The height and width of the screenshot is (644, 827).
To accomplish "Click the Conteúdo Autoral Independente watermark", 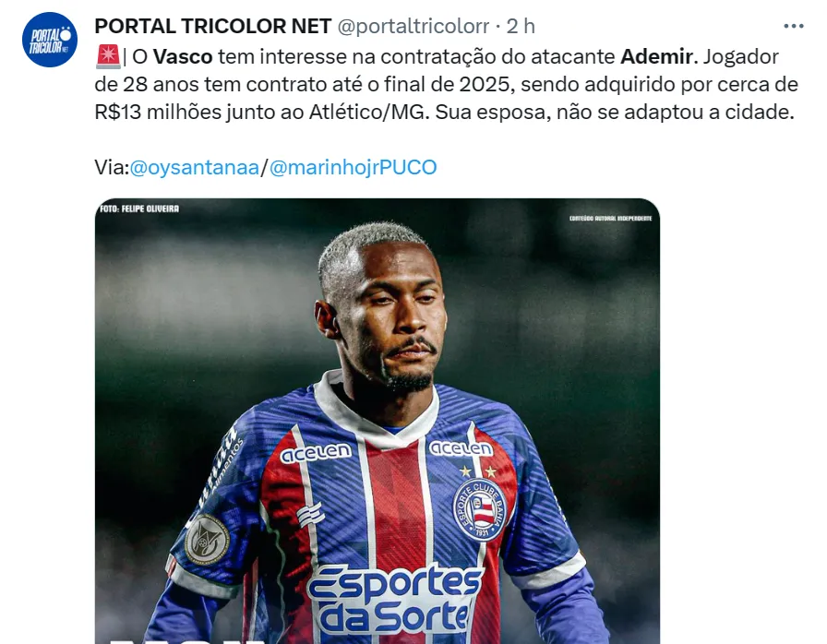I will 610,218.
